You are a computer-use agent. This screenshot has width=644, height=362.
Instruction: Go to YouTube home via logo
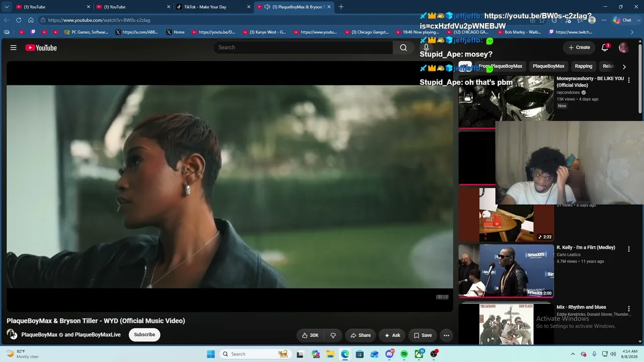click(x=41, y=48)
